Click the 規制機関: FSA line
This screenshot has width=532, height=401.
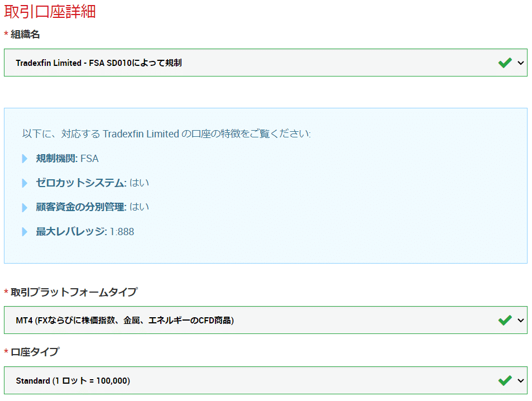tap(67, 159)
